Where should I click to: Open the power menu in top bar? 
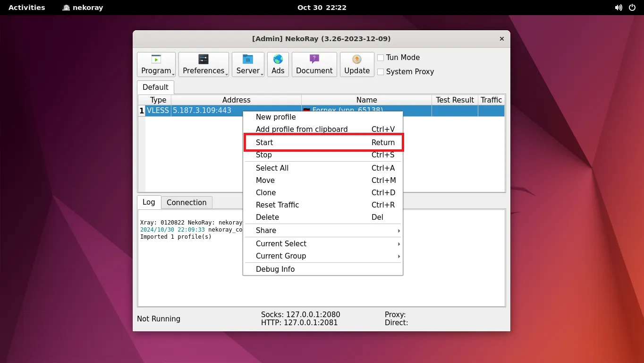633,8
